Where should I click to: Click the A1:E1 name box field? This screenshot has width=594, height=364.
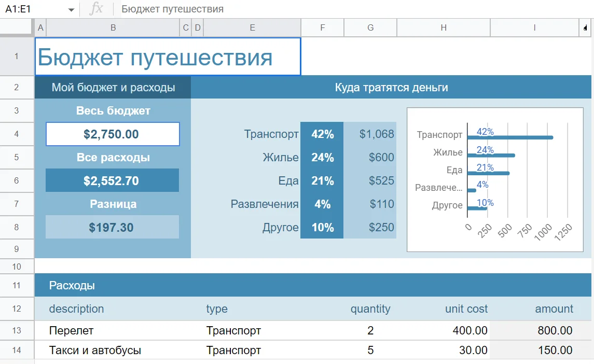click(34, 9)
